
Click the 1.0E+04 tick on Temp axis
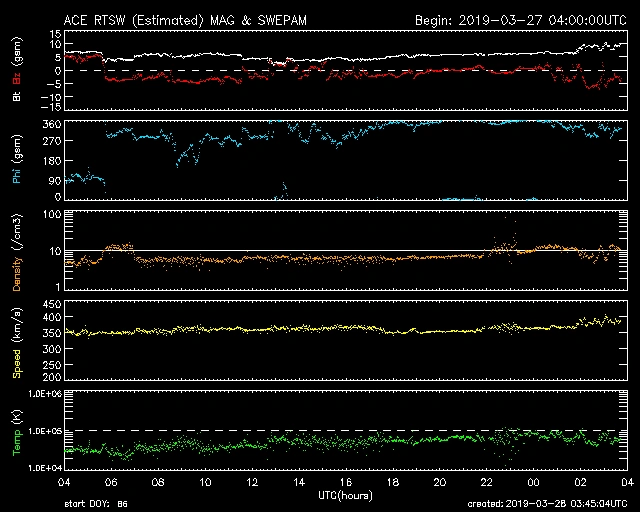tap(45, 468)
